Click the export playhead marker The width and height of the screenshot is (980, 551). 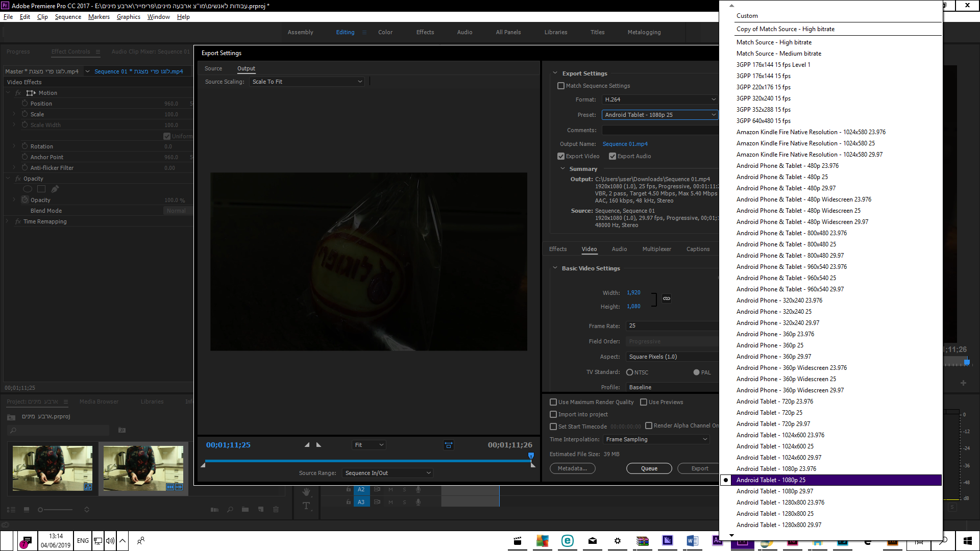click(531, 455)
